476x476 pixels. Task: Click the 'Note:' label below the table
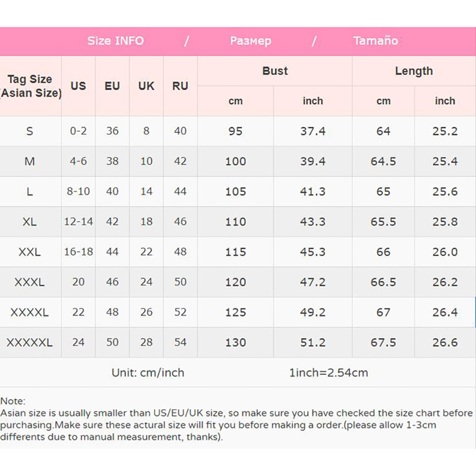(13, 401)
